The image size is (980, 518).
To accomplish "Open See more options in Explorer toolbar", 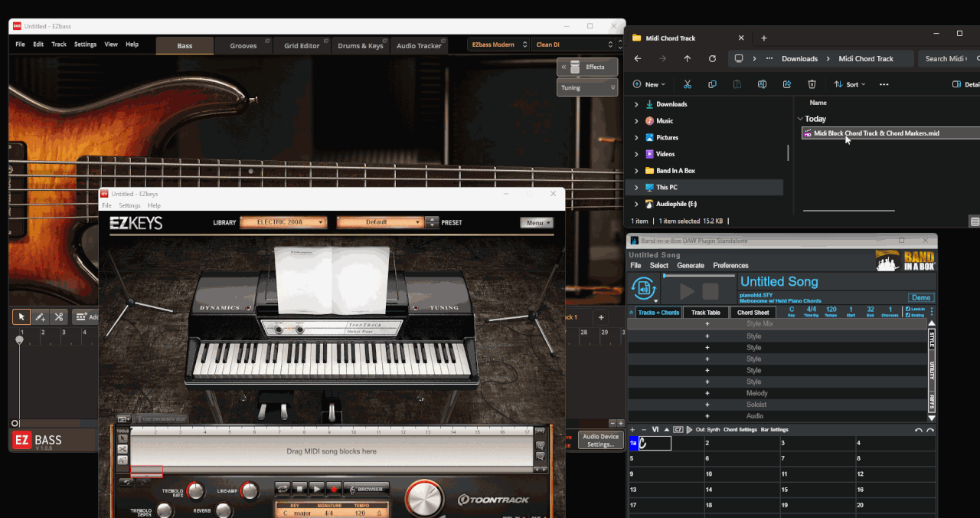I will click(x=884, y=84).
